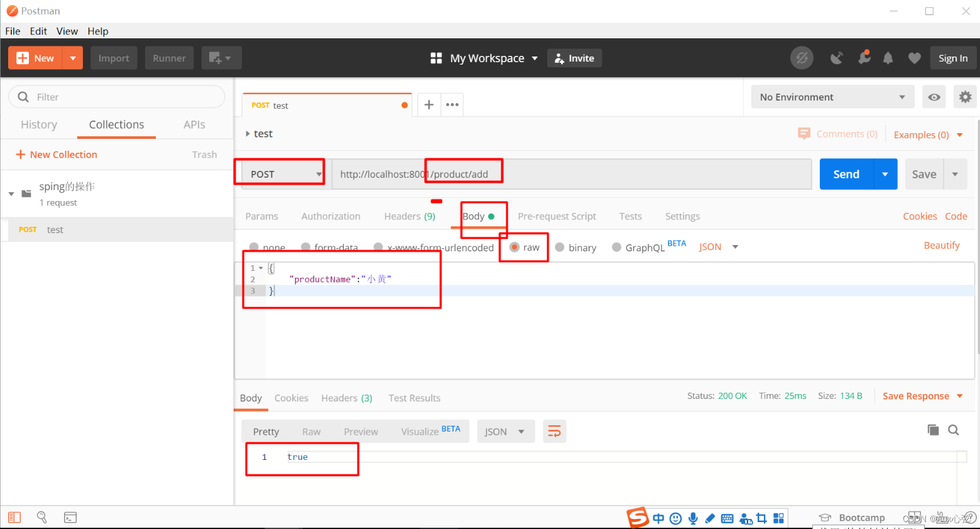
Task: Click the Send button
Action: [845, 174]
